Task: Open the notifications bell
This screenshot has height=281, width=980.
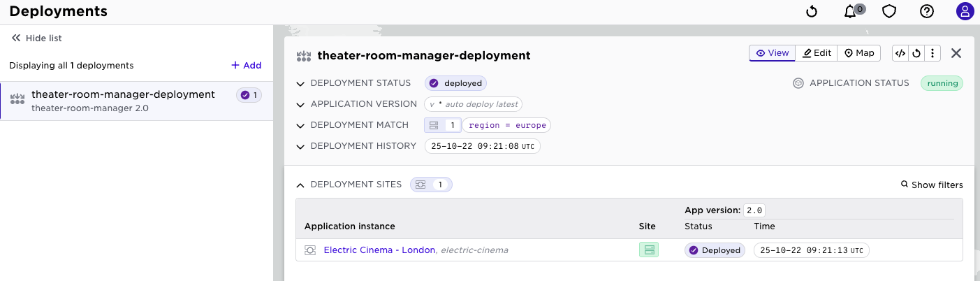Action: (x=850, y=11)
